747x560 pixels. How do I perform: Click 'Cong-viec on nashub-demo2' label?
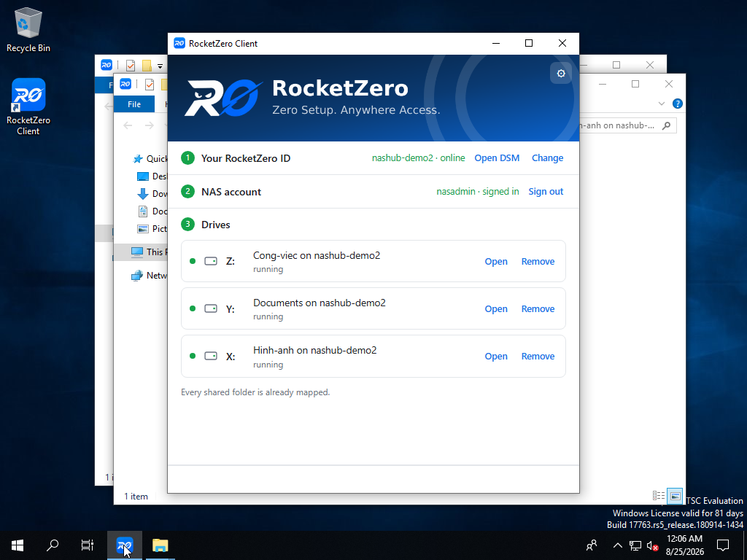[x=317, y=256]
